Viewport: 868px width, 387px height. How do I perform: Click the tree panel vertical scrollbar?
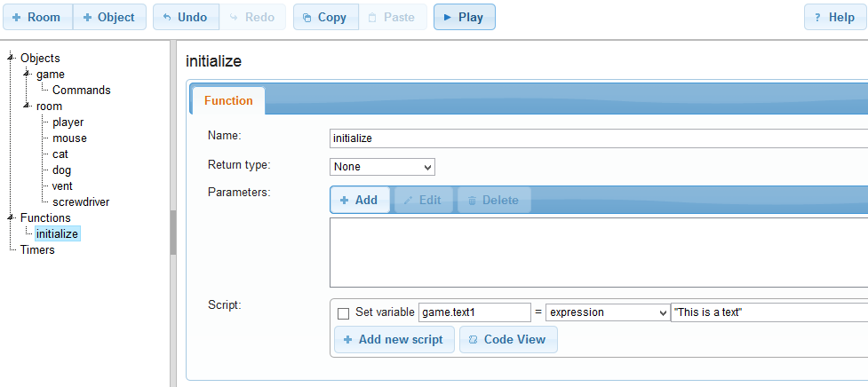pos(173,233)
